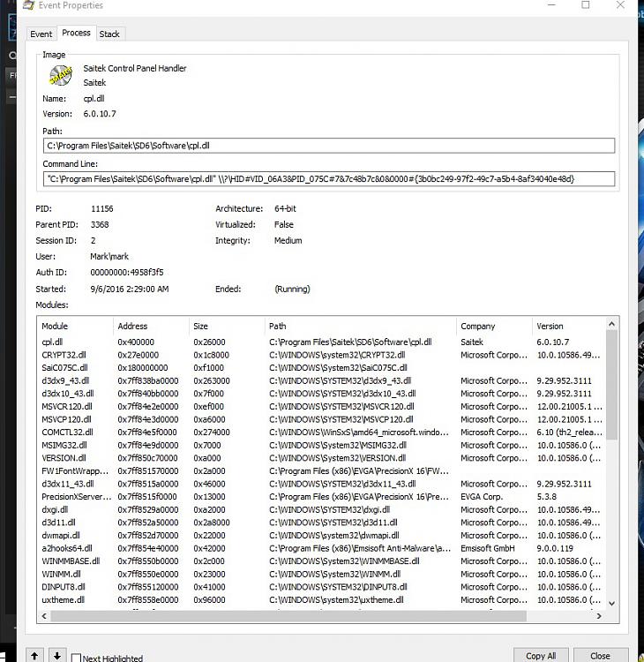Click the Close button
Screen dimensions: 644x662
tap(600, 656)
